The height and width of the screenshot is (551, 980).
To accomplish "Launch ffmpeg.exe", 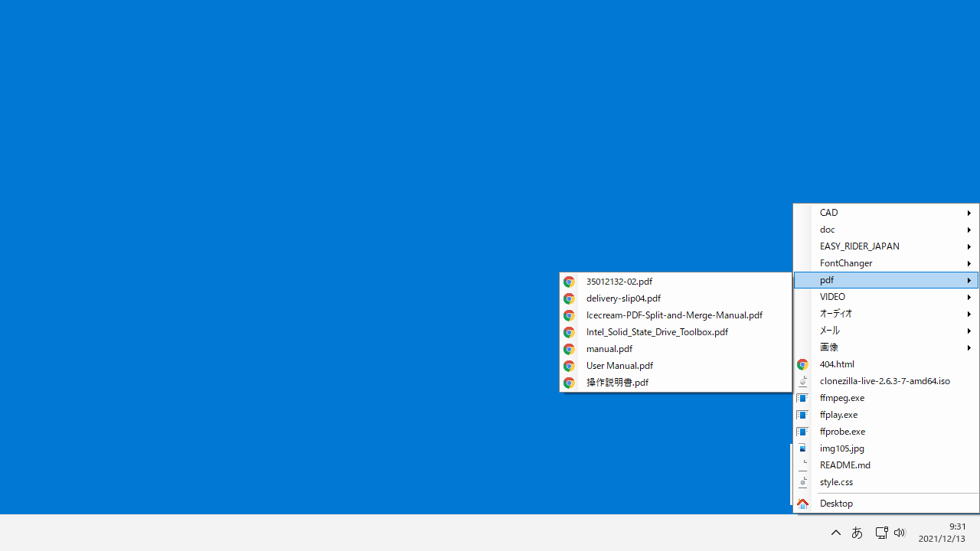I will tap(886, 398).
